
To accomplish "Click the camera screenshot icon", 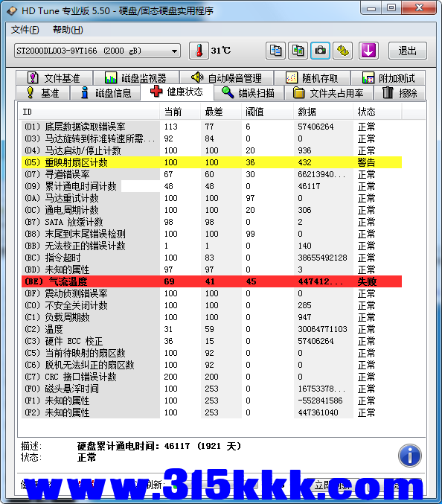I will pos(320,51).
